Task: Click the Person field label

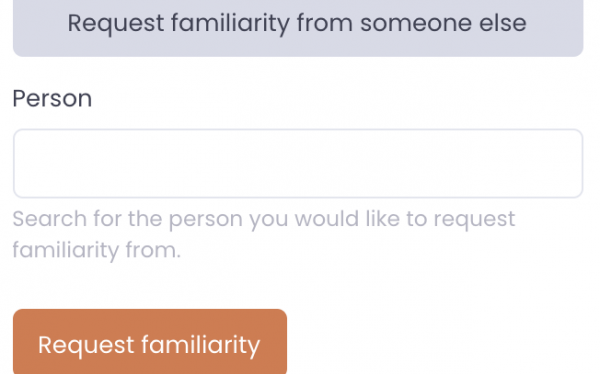Action: (52, 98)
